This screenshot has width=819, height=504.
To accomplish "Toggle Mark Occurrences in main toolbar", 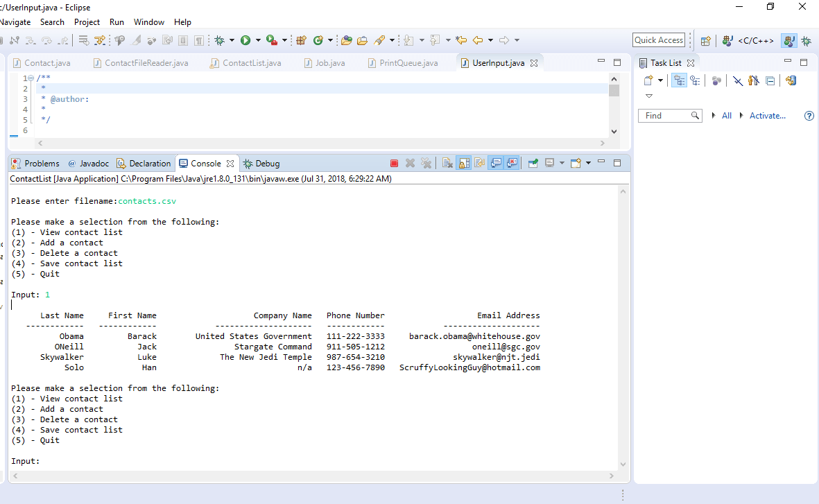I will (137, 40).
